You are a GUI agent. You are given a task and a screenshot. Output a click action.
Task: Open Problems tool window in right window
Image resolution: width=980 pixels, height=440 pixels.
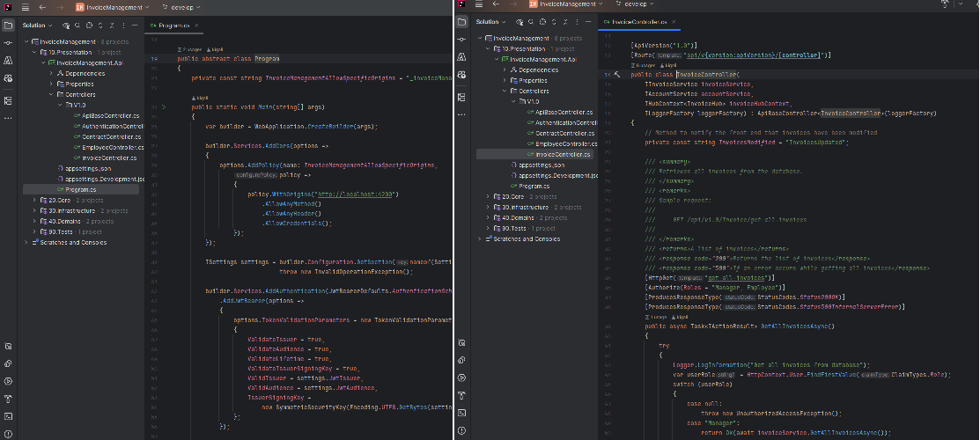461,430
